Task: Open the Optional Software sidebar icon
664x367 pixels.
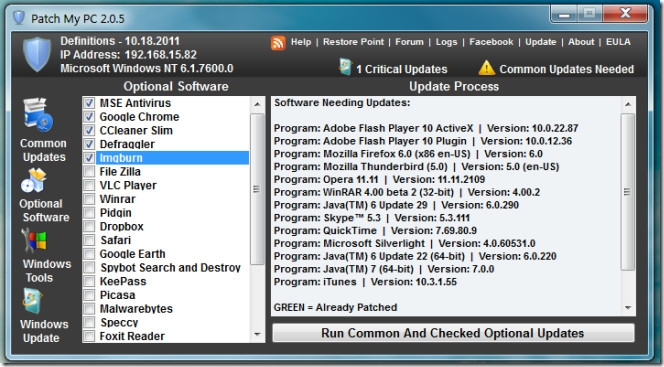Action: (34, 180)
